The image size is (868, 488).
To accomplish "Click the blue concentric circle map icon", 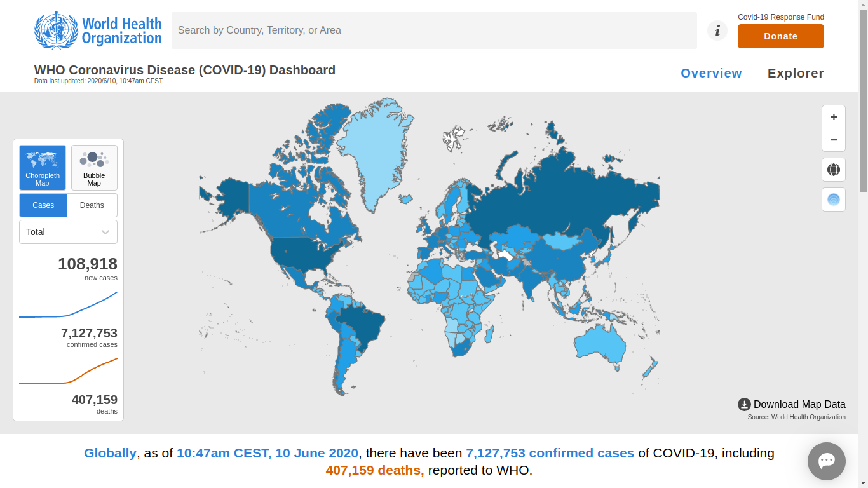I will pos(834,200).
